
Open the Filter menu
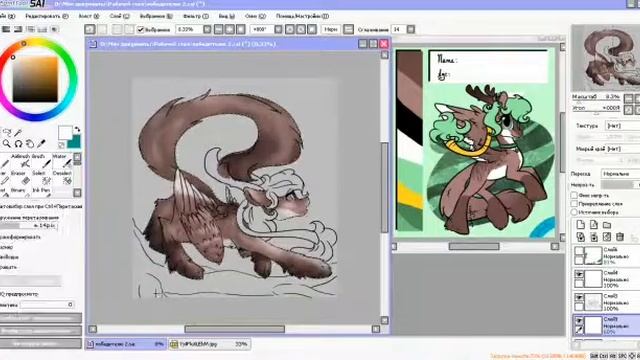coord(196,16)
